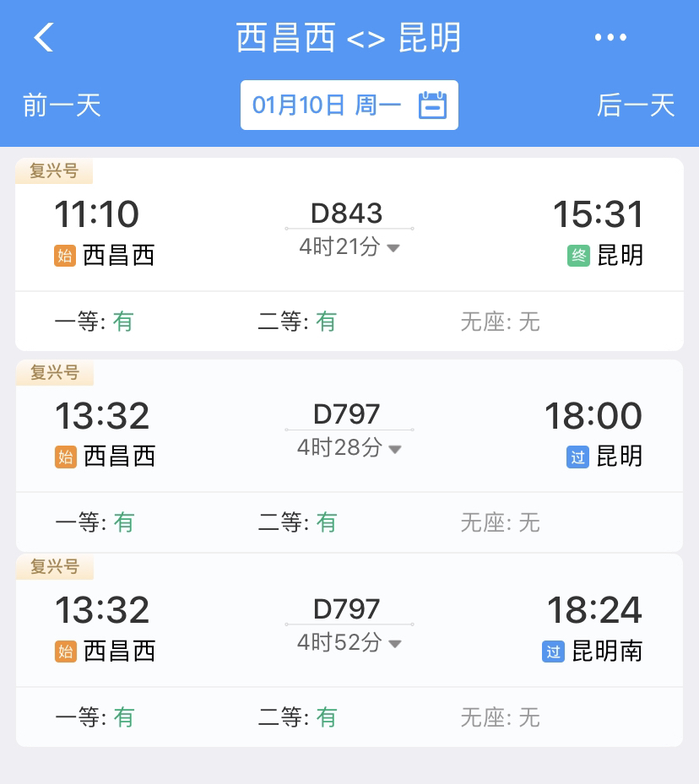Screen dimensions: 699x784
Task: Tap the blue 过 icon beside 昆明南
Action: (553, 652)
